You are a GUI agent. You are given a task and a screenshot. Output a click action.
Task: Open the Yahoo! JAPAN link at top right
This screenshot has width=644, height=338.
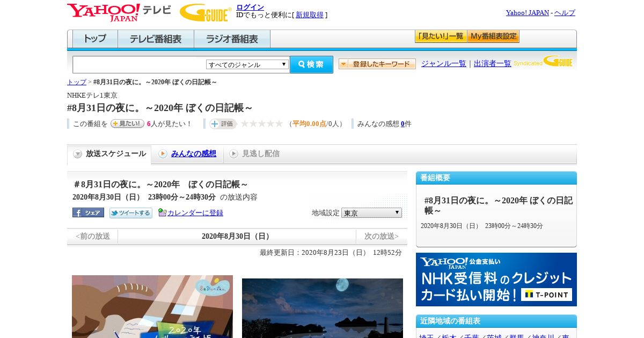coord(528,13)
